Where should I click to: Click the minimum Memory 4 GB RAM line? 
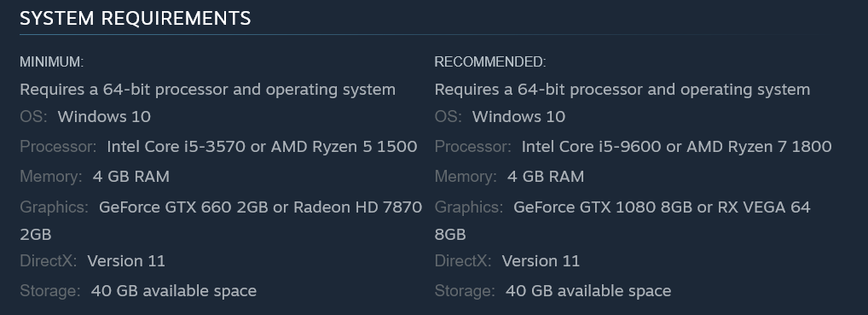(x=95, y=177)
